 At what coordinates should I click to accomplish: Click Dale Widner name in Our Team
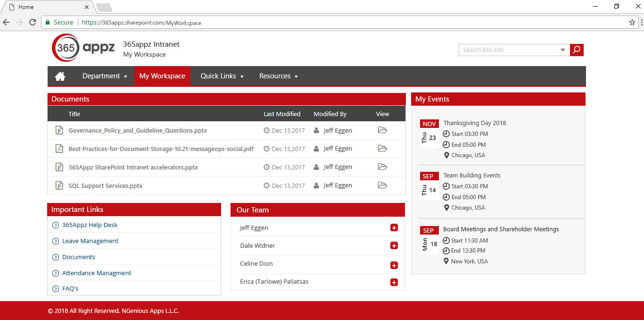coord(257,246)
